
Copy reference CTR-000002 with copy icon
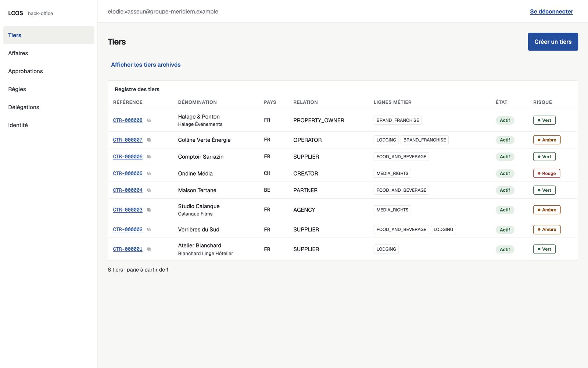pos(149,230)
